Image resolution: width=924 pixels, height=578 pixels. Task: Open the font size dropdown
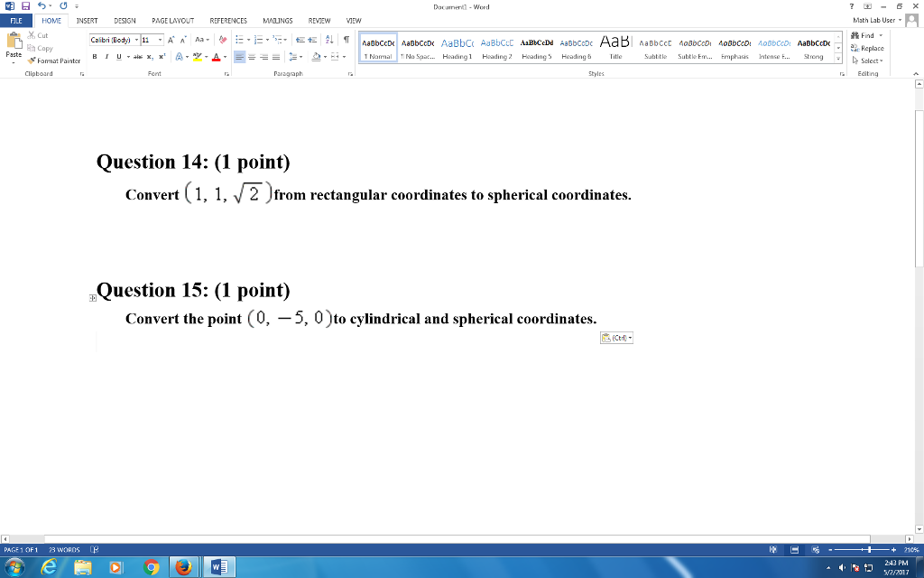[160, 39]
